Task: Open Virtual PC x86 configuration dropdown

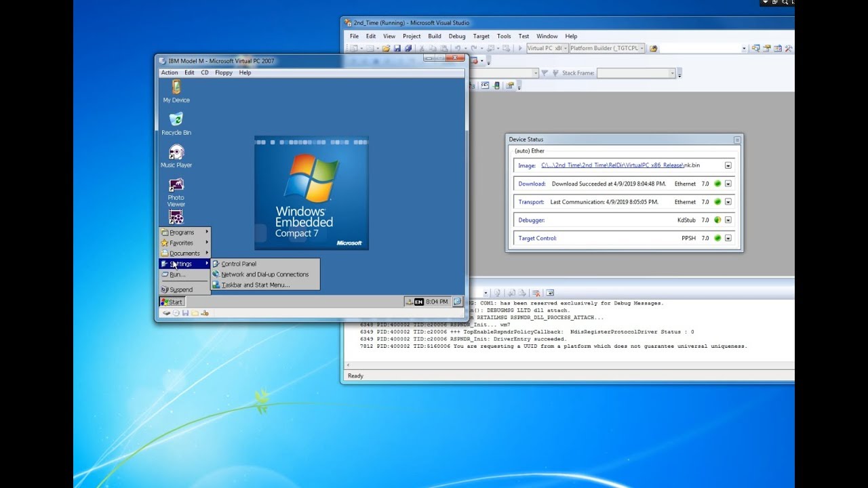Action: pyautogui.click(x=547, y=48)
